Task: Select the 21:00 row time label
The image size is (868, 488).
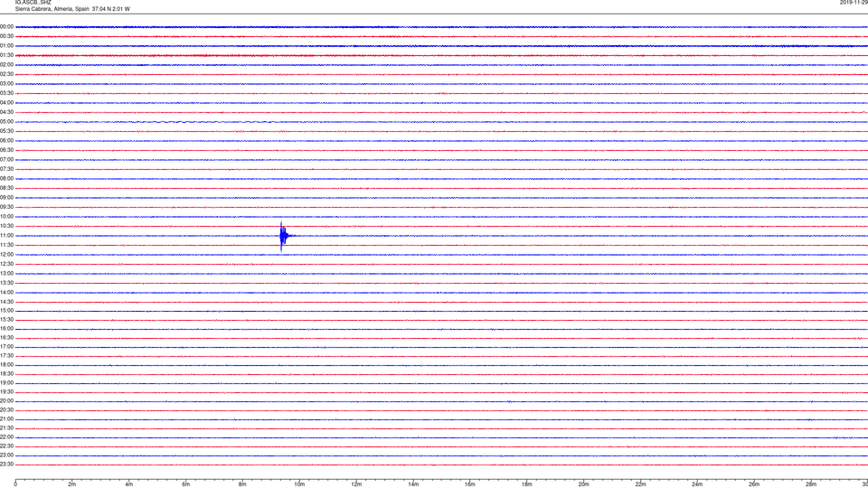Action: tap(7, 419)
